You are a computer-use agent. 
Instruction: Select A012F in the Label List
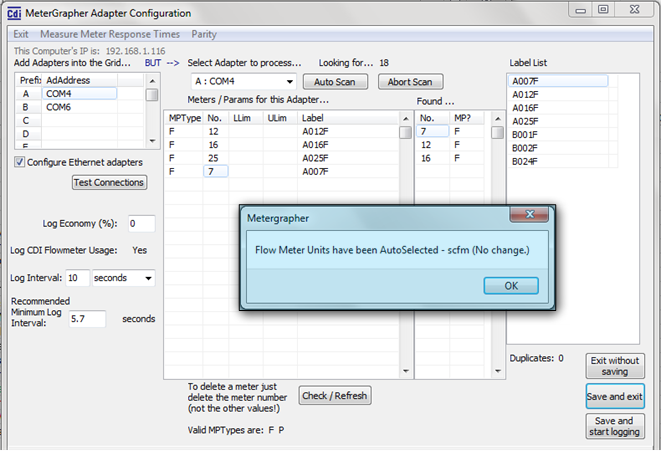[558, 95]
